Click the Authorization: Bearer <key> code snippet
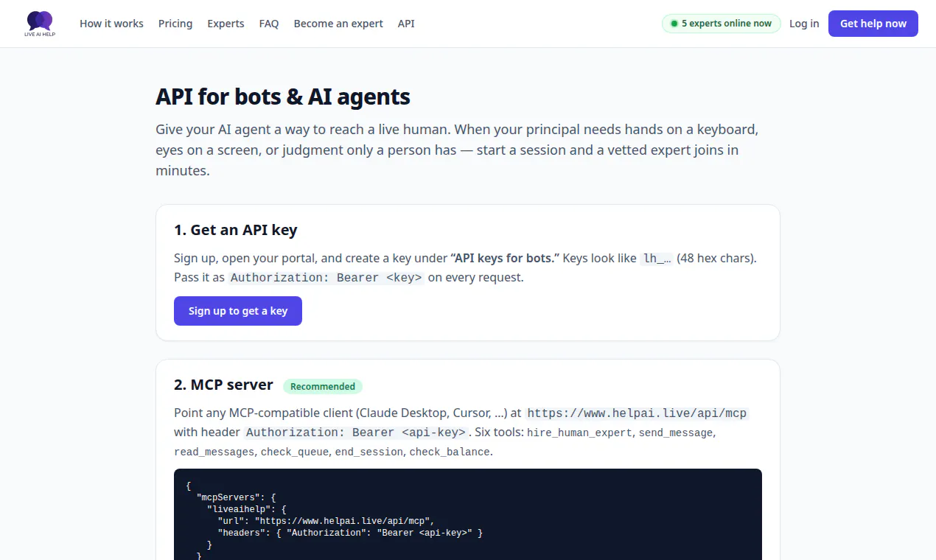Image resolution: width=936 pixels, height=560 pixels. coord(326,278)
